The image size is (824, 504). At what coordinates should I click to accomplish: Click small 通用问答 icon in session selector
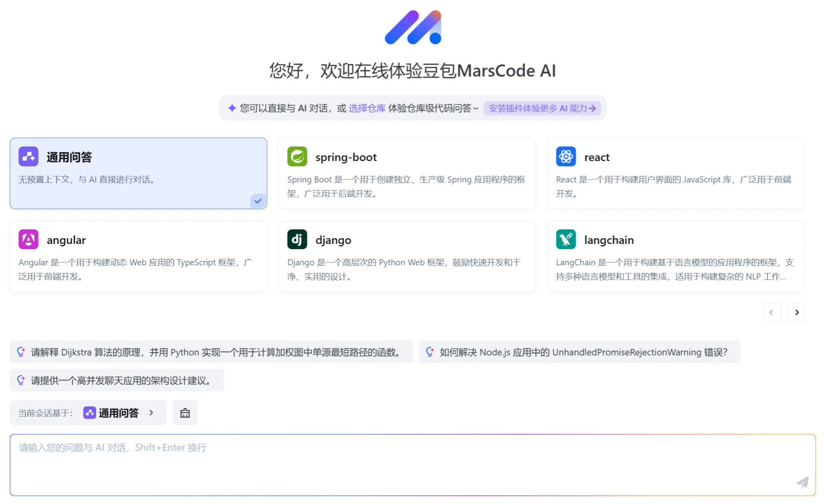point(89,413)
